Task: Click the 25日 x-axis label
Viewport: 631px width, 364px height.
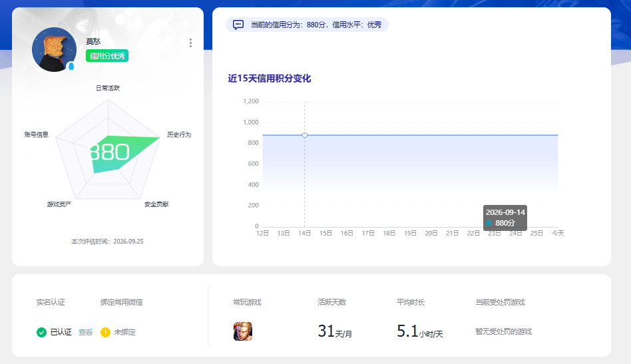Action: coord(537,233)
